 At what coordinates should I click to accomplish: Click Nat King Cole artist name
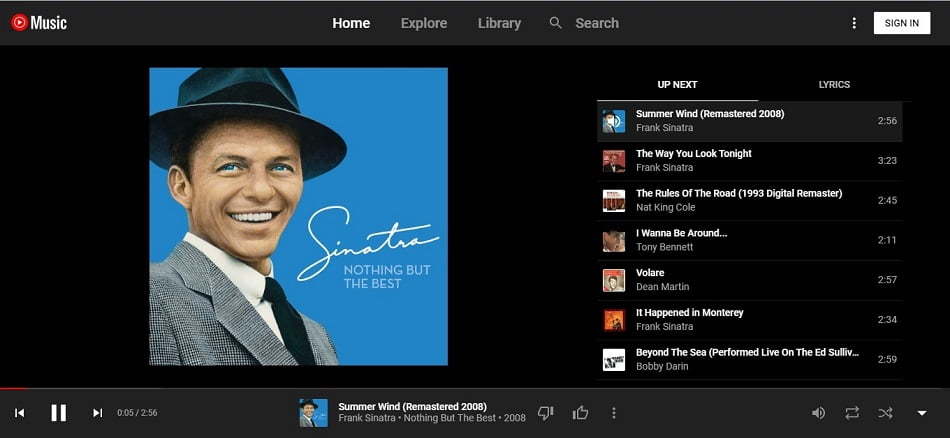tap(665, 207)
